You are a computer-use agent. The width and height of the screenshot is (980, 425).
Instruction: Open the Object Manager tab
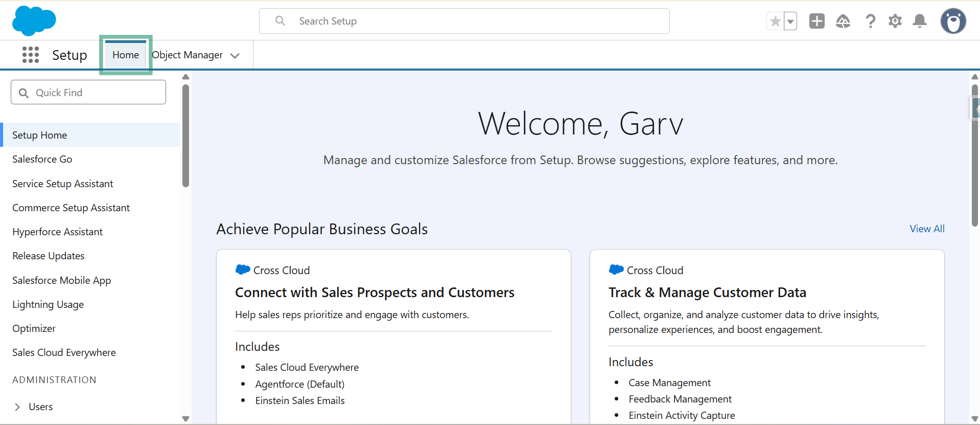[187, 55]
